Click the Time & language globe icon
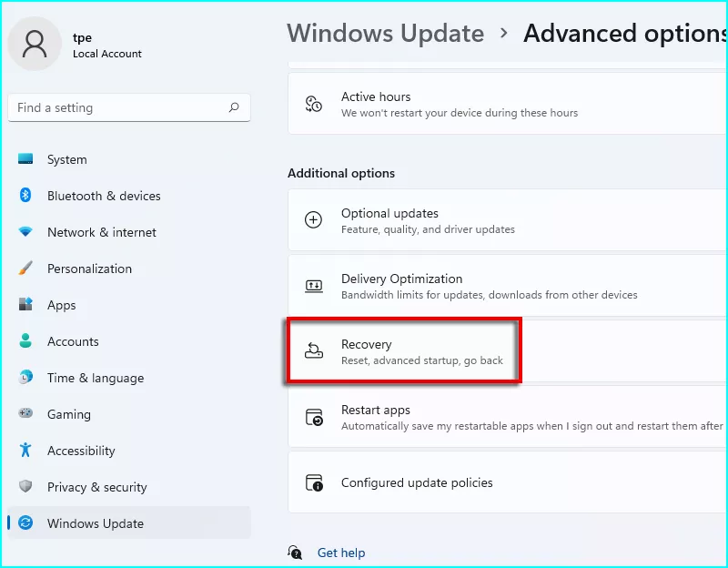Image resolution: width=728 pixels, height=568 pixels. click(25, 377)
